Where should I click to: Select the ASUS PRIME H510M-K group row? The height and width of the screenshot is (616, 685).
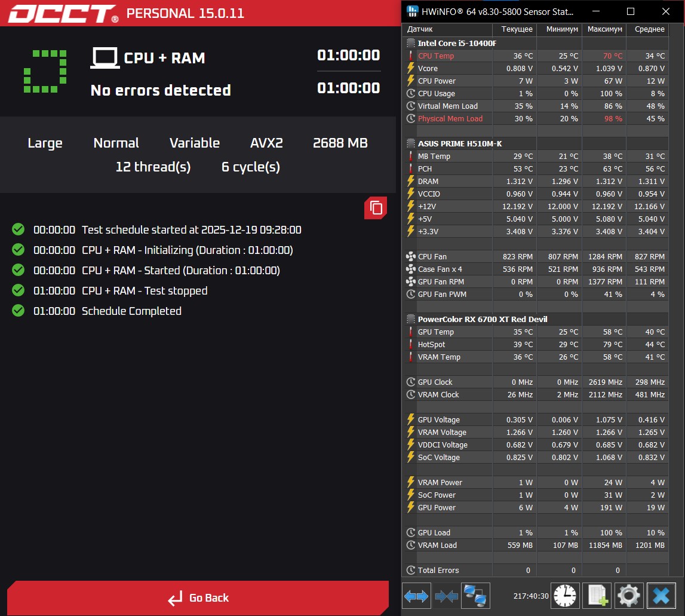click(x=536, y=143)
